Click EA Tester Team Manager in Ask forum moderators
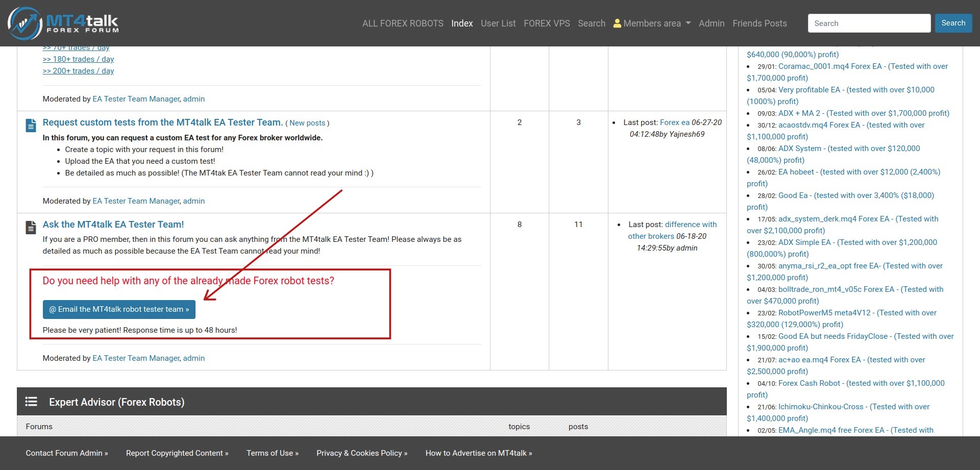Screen dimensions: 980x470 click(x=136, y=358)
